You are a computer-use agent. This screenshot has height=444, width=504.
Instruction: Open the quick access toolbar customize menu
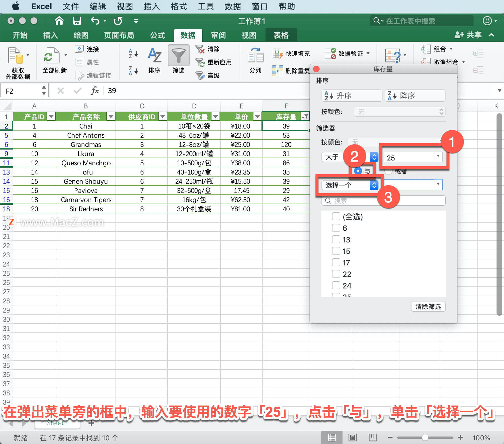(x=136, y=21)
